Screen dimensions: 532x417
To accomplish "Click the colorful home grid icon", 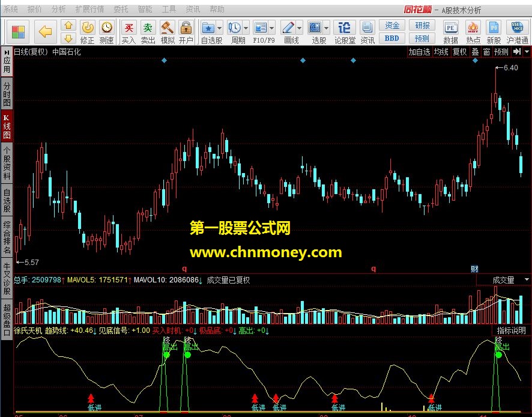I will click(x=18, y=32).
